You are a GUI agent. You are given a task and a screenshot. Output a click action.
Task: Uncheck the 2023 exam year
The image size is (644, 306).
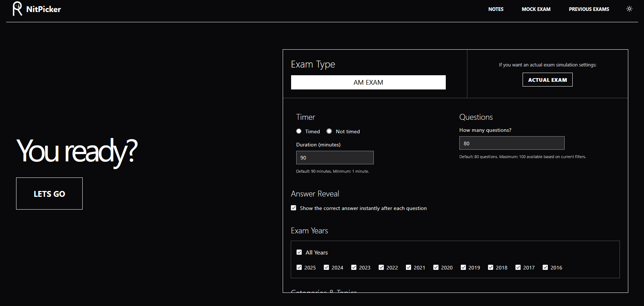point(354,267)
